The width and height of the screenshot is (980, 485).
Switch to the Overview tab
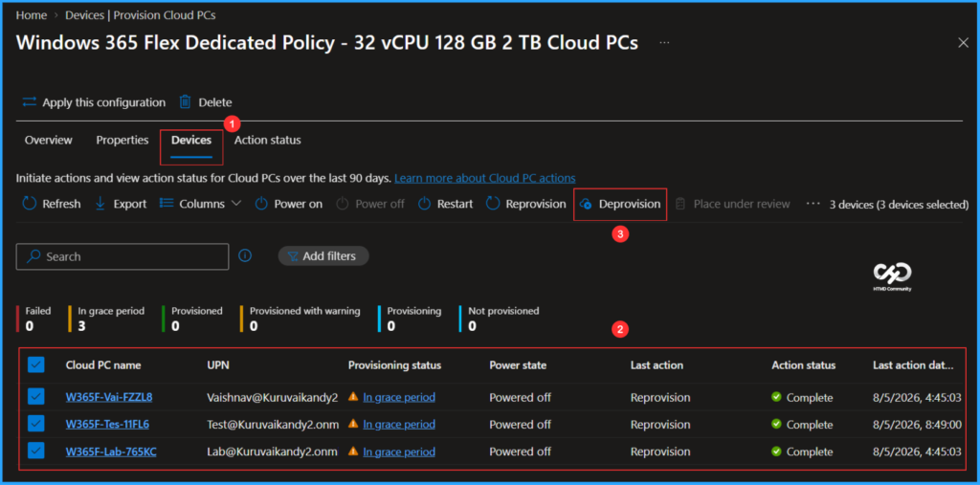click(x=48, y=140)
